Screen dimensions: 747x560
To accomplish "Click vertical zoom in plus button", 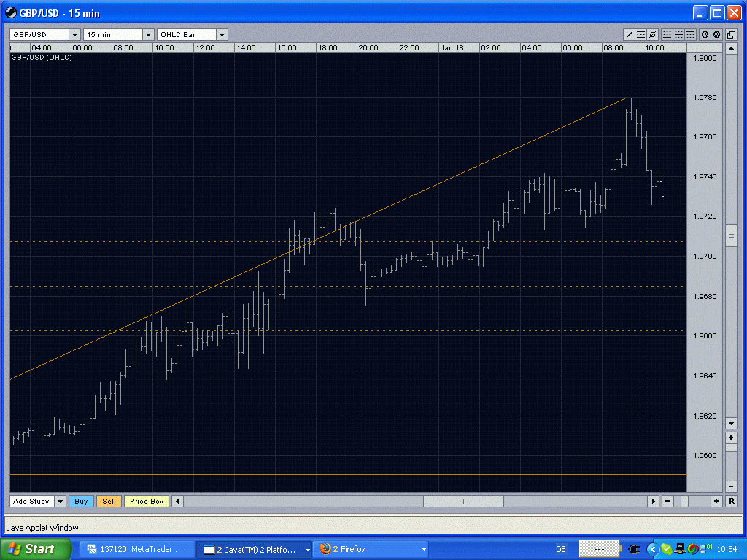I will click(x=731, y=437).
